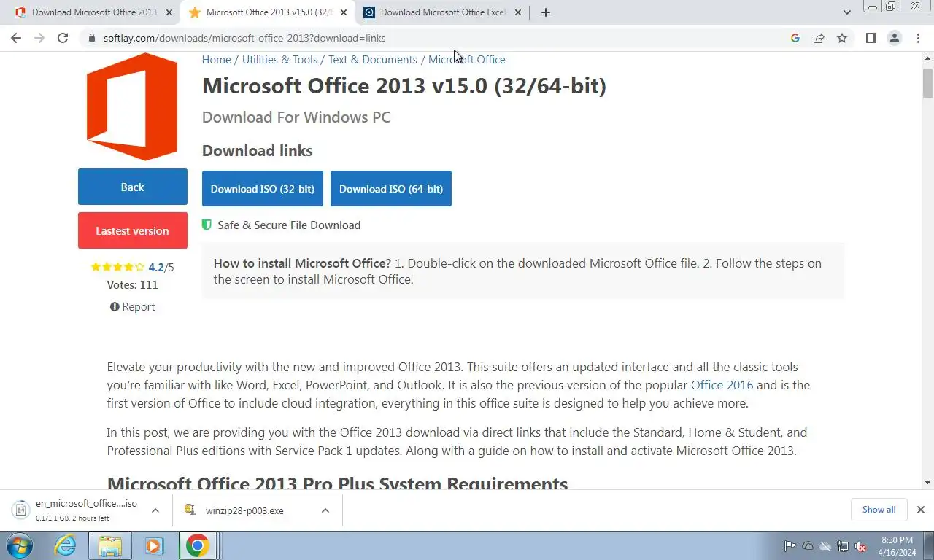
Task: Bookmark this page with the star
Action: 842,38
